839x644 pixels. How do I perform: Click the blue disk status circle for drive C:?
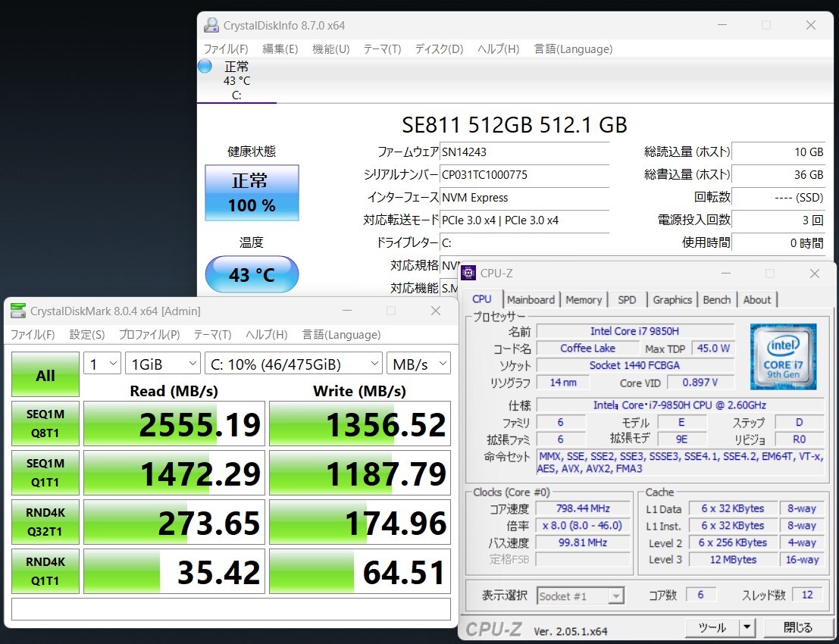[x=205, y=67]
